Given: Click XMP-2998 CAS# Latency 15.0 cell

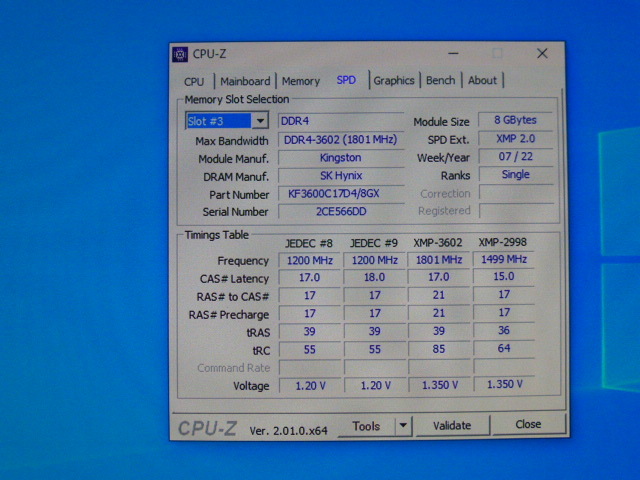Looking at the screenshot, I should [504, 277].
